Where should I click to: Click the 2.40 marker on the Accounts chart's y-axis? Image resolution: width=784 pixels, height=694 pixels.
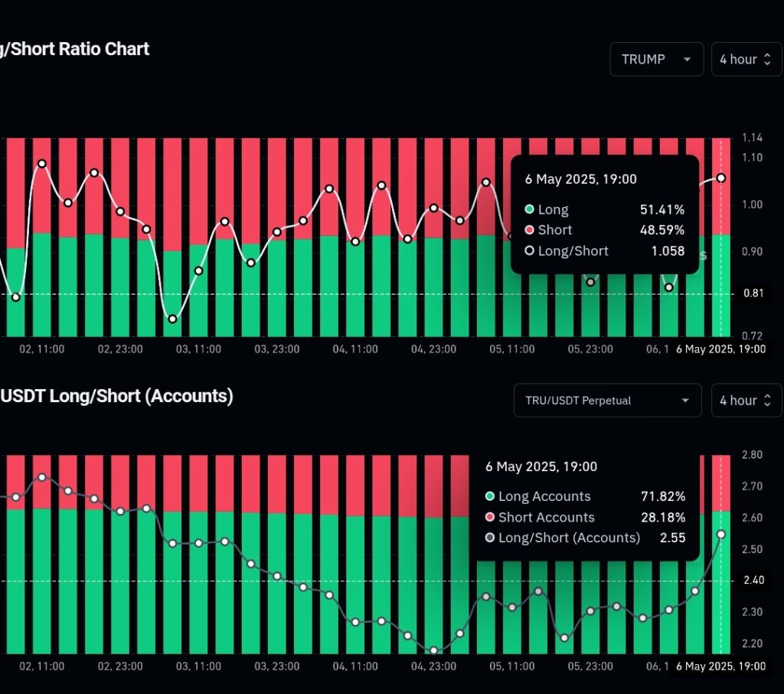coord(753,581)
